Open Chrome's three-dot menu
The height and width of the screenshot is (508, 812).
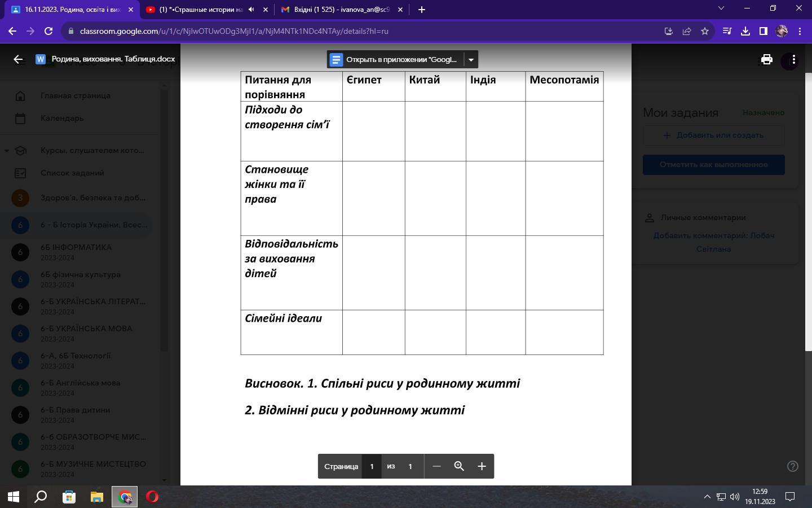(x=800, y=31)
